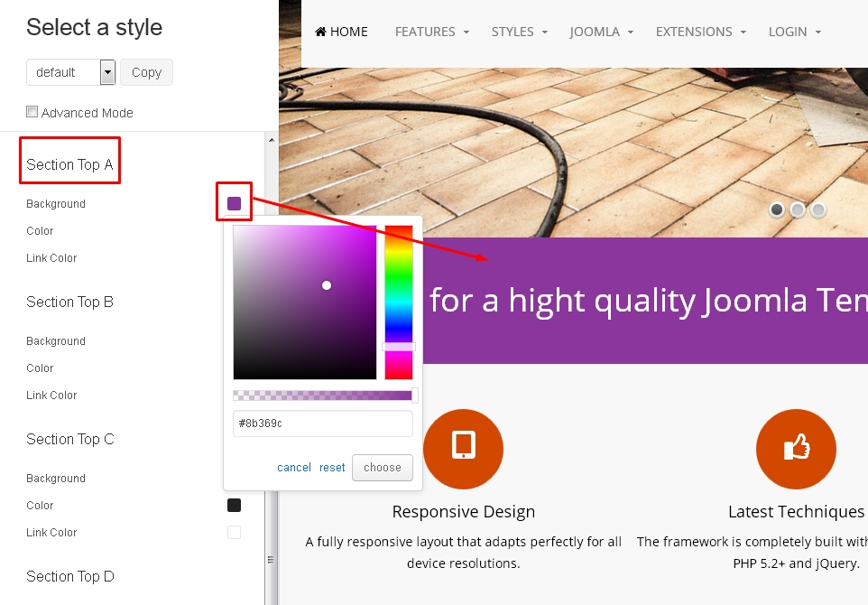Image resolution: width=868 pixels, height=605 pixels.
Task: Click the tablet Responsive Design icon
Action: 464,449
